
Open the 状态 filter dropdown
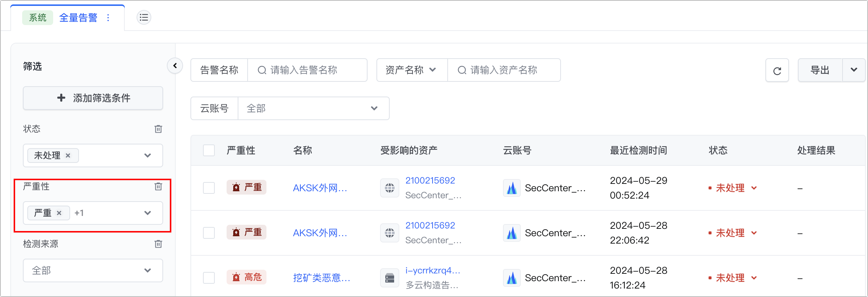pyautogui.click(x=93, y=156)
